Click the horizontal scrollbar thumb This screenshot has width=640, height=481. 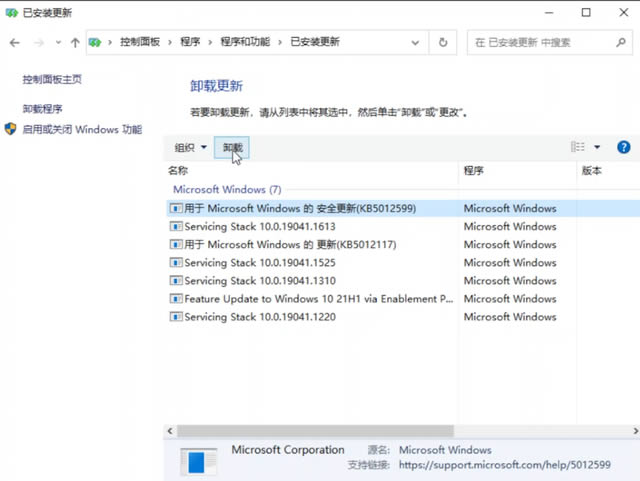[315, 431]
